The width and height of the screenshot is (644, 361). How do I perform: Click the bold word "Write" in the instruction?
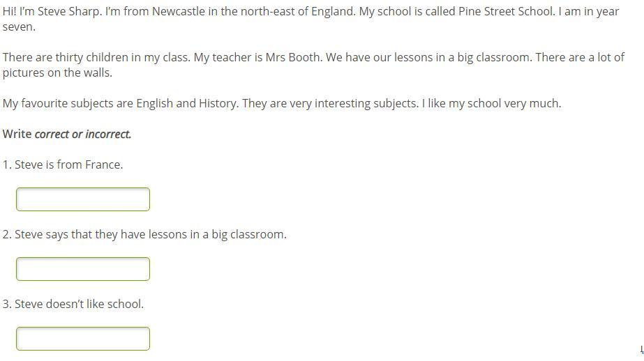click(x=17, y=134)
